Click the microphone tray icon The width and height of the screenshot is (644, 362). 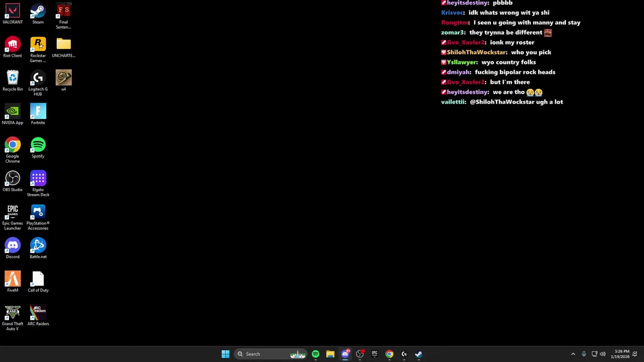pyautogui.click(x=584, y=354)
